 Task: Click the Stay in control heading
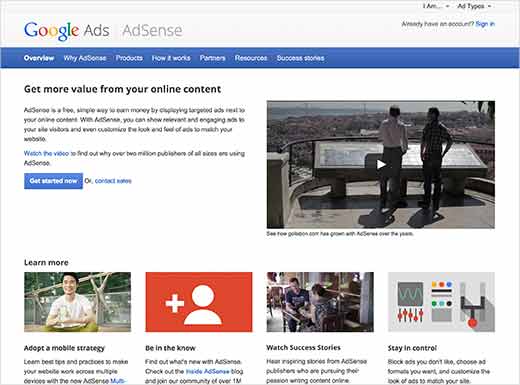pos(412,348)
